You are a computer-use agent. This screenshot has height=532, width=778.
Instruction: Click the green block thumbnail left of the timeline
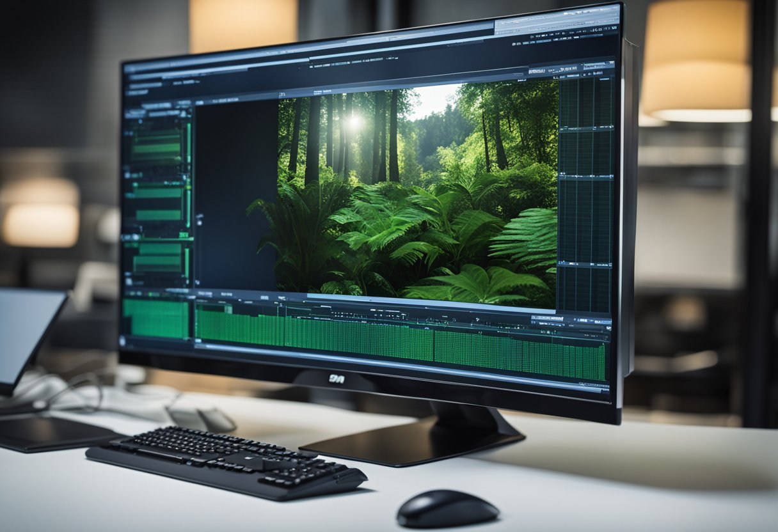[155, 318]
